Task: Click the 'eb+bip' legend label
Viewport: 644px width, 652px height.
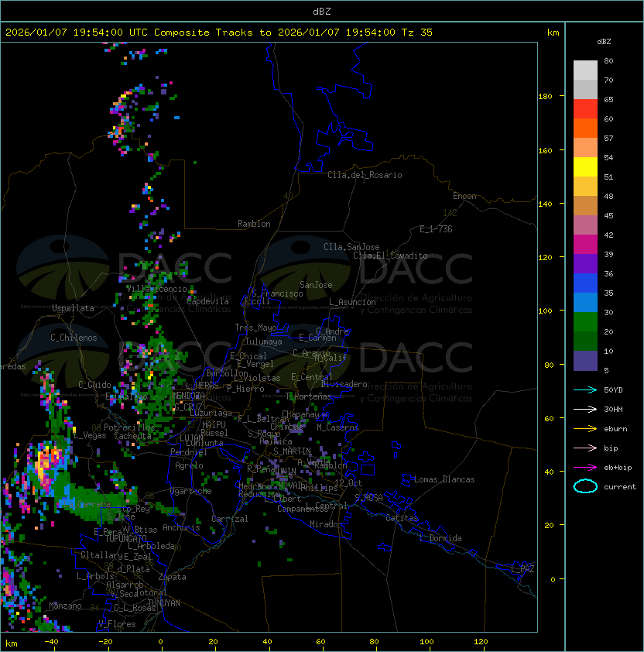Action: point(618,468)
